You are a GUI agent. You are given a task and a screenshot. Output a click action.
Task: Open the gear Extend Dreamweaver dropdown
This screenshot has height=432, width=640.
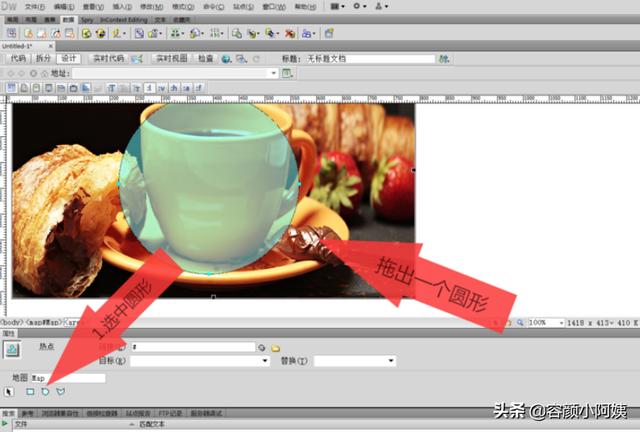coord(360,6)
